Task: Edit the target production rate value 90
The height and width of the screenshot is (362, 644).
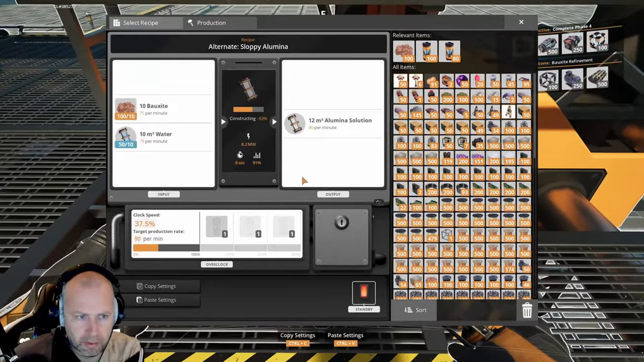Action: click(x=138, y=239)
